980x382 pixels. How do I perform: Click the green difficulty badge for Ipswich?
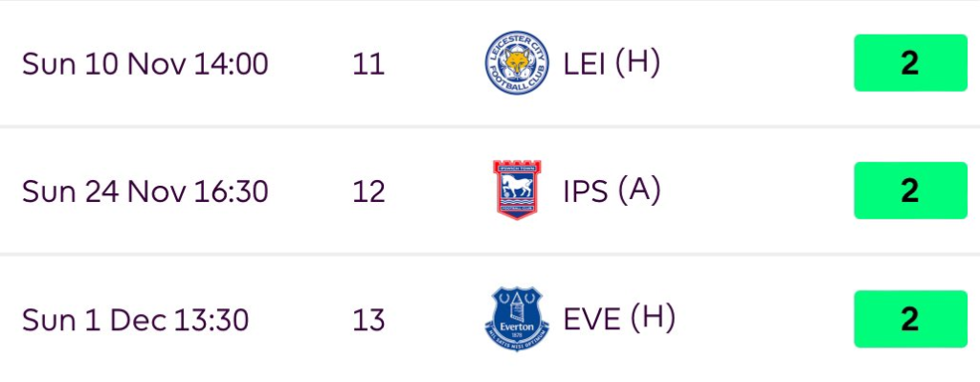click(910, 191)
